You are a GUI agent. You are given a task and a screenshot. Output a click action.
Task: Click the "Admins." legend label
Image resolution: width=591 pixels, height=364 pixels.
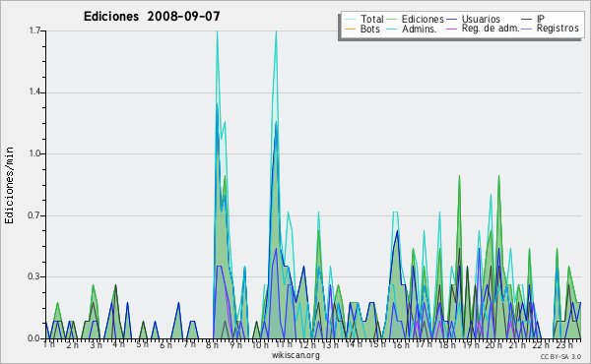tap(420, 29)
